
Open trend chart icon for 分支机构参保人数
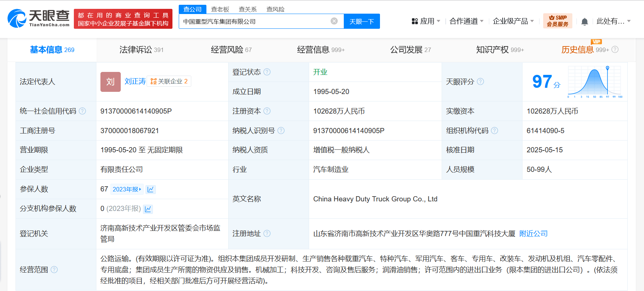pyautogui.click(x=148, y=209)
